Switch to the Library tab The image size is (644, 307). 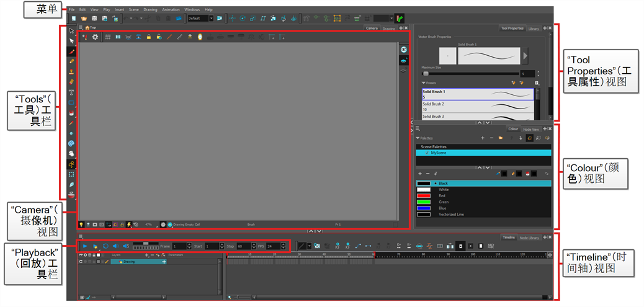tap(534, 29)
